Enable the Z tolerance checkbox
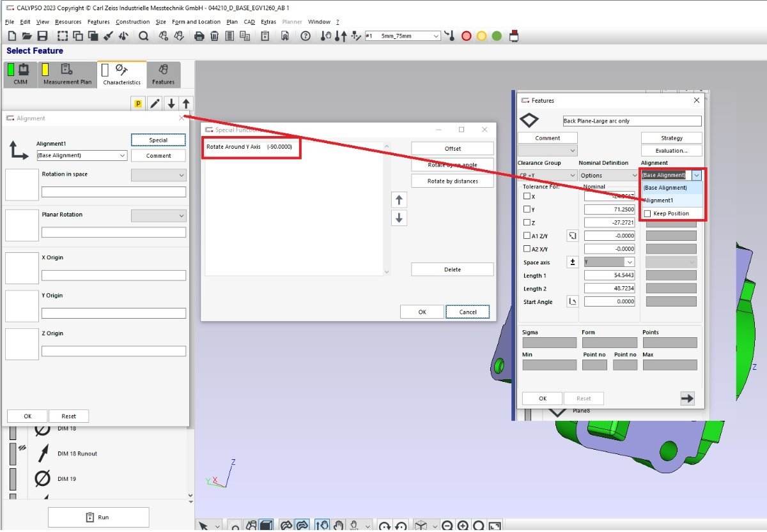The width and height of the screenshot is (767, 532). [x=527, y=223]
